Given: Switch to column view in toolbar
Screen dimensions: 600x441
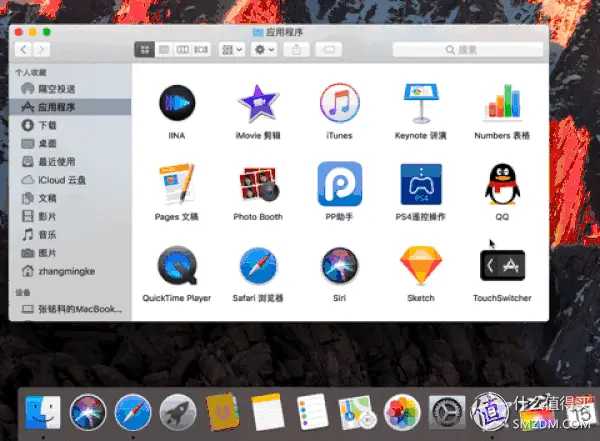Looking at the screenshot, I should tap(182, 50).
